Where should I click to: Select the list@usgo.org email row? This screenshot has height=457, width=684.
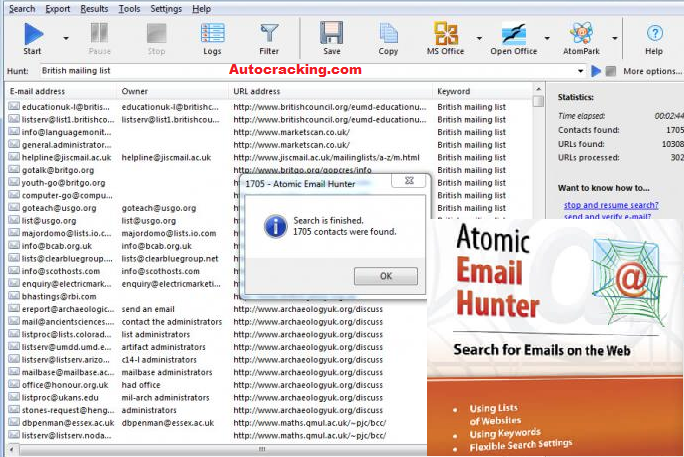[x=49, y=221]
